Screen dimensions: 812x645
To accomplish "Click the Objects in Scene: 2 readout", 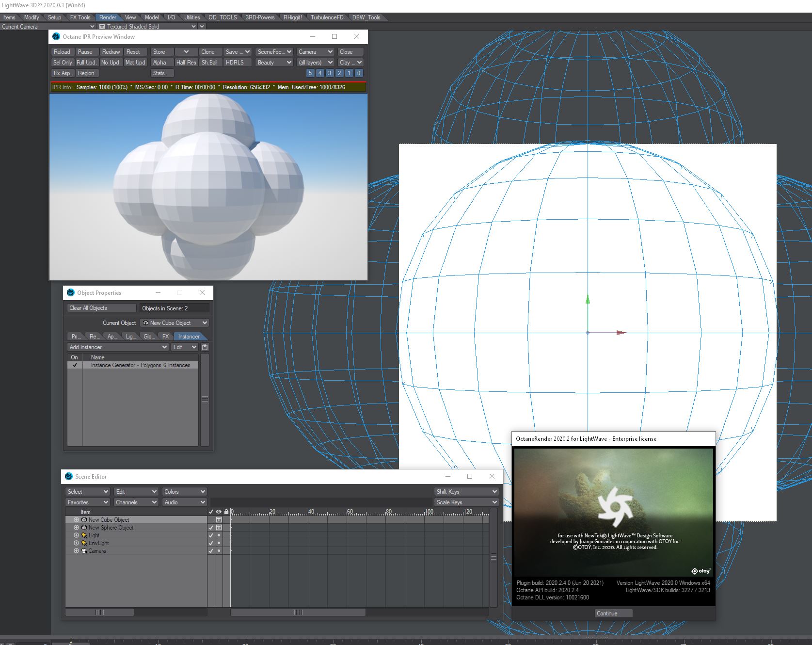I will (x=175, y=308).
